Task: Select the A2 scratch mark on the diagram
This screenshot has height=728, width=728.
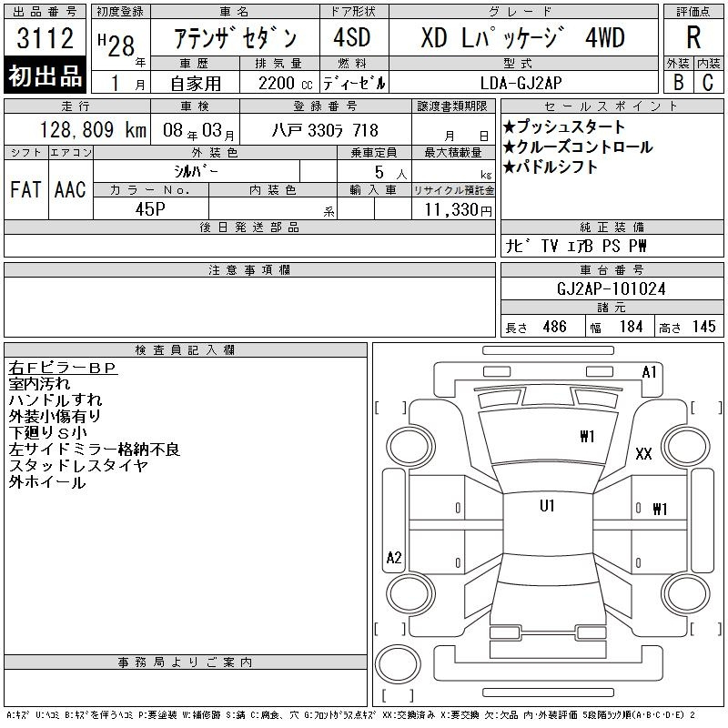Action: pyautogui.click(x=393, y=558)
